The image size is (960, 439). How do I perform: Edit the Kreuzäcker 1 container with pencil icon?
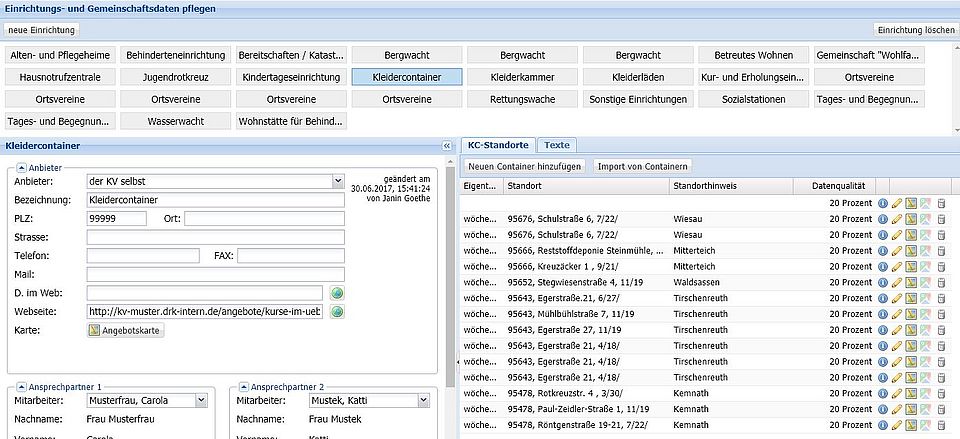click(x=897, y=267)
